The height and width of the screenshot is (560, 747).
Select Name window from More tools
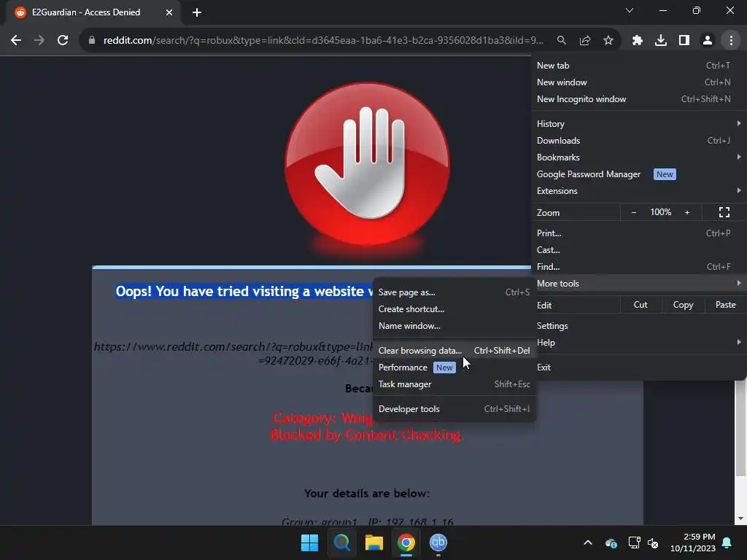tap(454, 326)
